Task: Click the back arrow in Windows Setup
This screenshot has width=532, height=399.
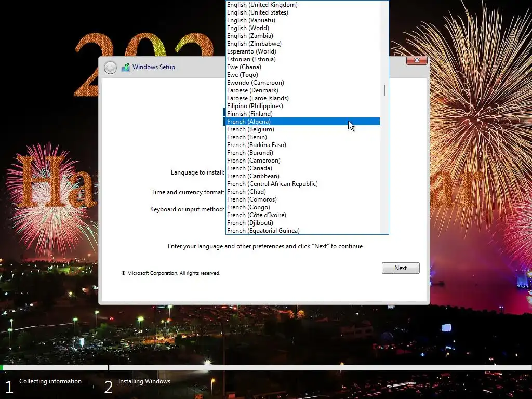Action: tap(110, 68)
